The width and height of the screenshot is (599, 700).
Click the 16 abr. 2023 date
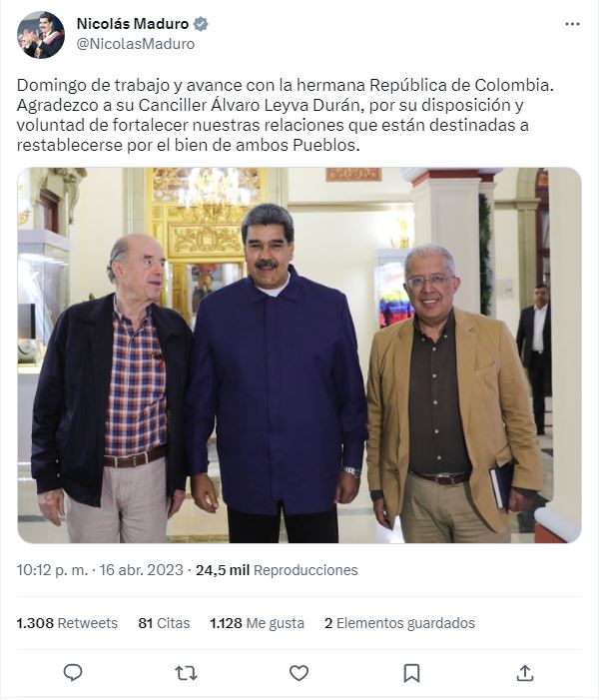coord(141,570)
